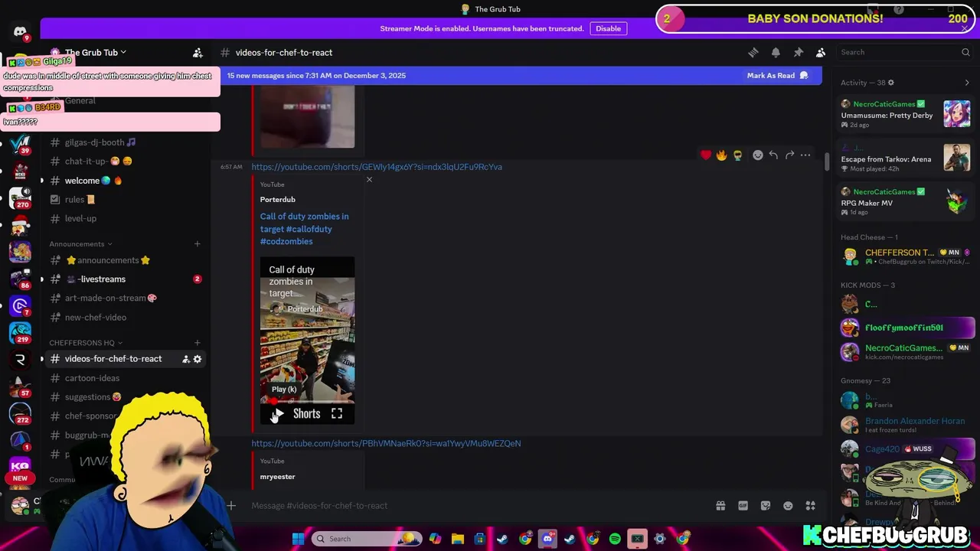Image resolution: width=980 pixels, height=551 pixels.
Task: React with the red heart emoji
Action: (706, 155)
